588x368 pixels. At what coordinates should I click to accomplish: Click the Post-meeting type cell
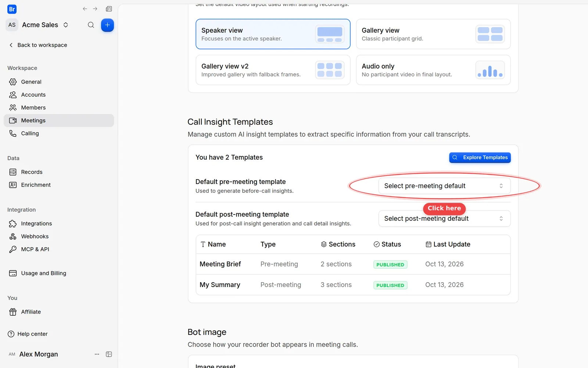(x=281, y=285)
